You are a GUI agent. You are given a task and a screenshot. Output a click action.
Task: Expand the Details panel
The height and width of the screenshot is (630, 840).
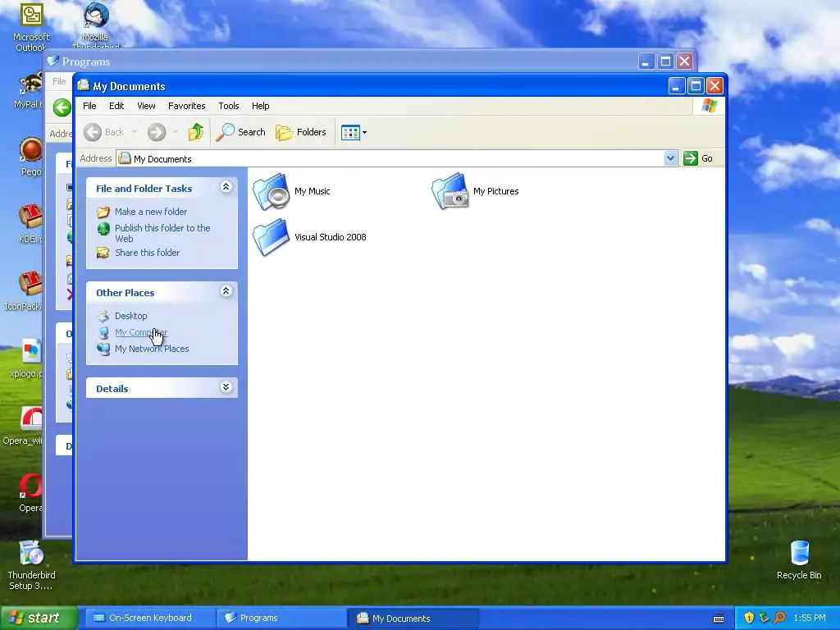click(x=226, y=387)
